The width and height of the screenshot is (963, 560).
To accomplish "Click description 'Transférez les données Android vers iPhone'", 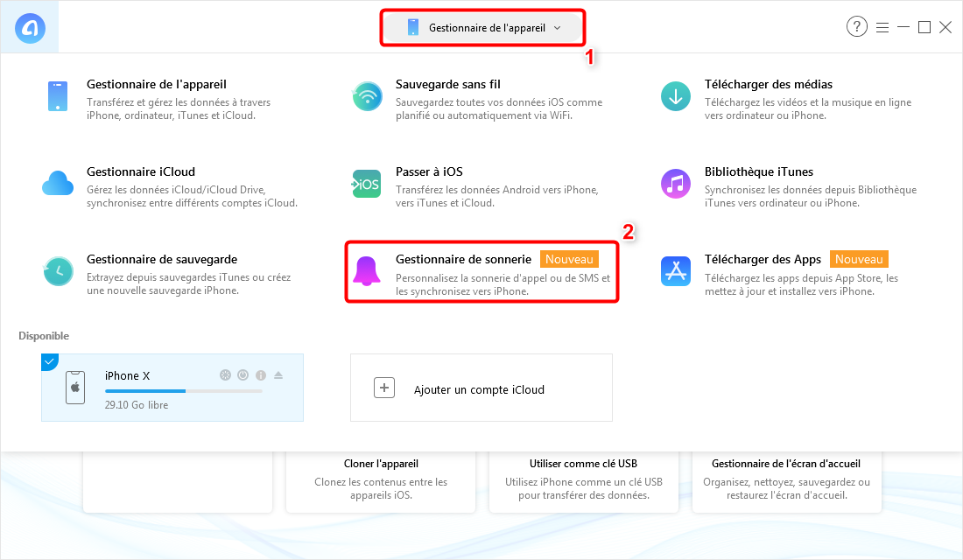I will point(497,190).
